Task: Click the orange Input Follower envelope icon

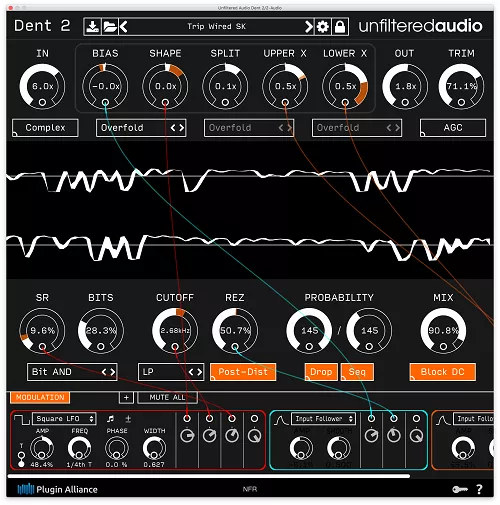Action: pos(444,420)
